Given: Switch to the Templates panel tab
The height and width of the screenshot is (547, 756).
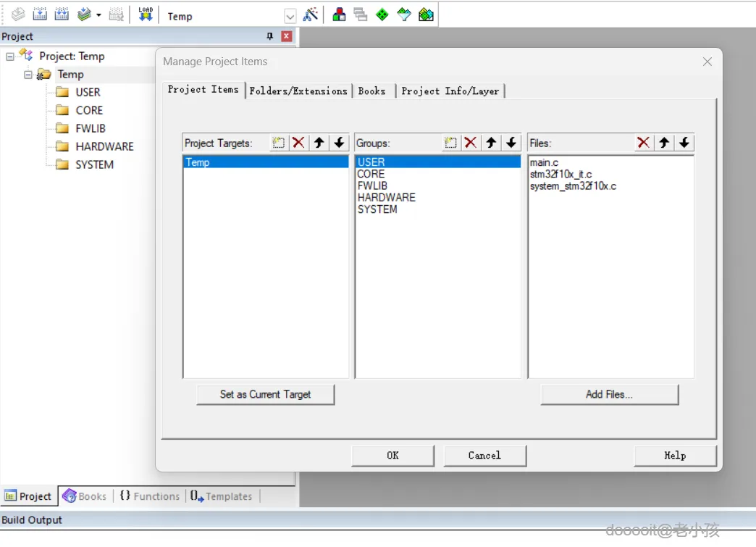Looking at the screenshot, I should coord(222,496).
